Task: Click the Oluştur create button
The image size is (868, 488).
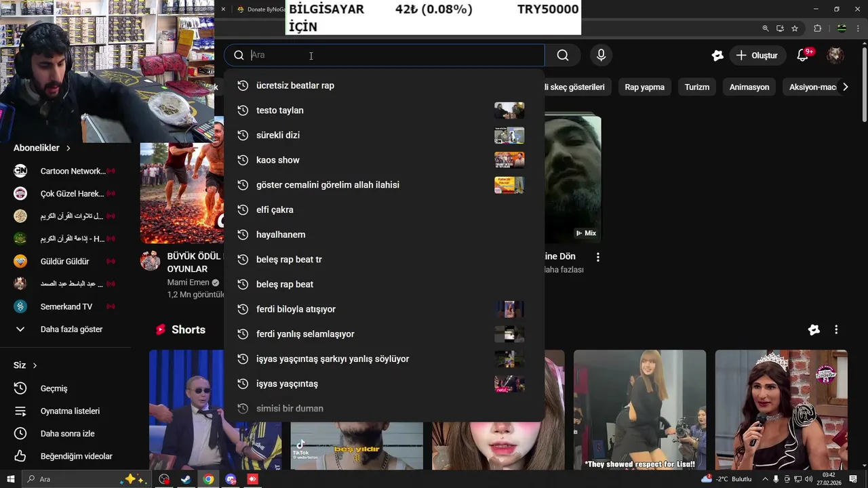Action: click(x=757, y=56)
